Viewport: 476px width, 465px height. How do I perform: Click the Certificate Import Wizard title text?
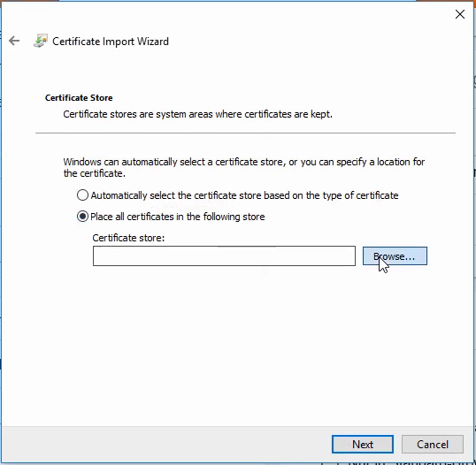tap(111, 42)
